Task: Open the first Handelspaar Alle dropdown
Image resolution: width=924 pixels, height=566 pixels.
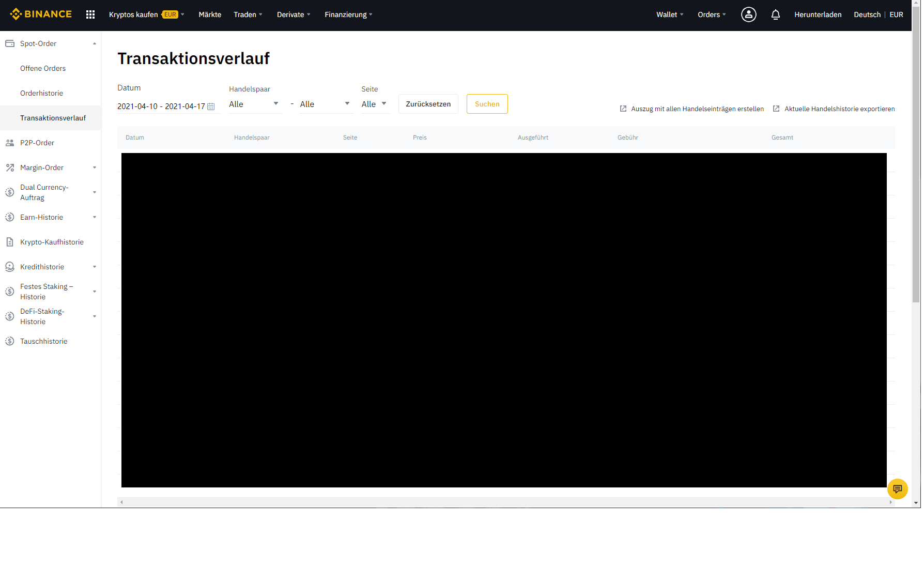Action: point(255,104)
